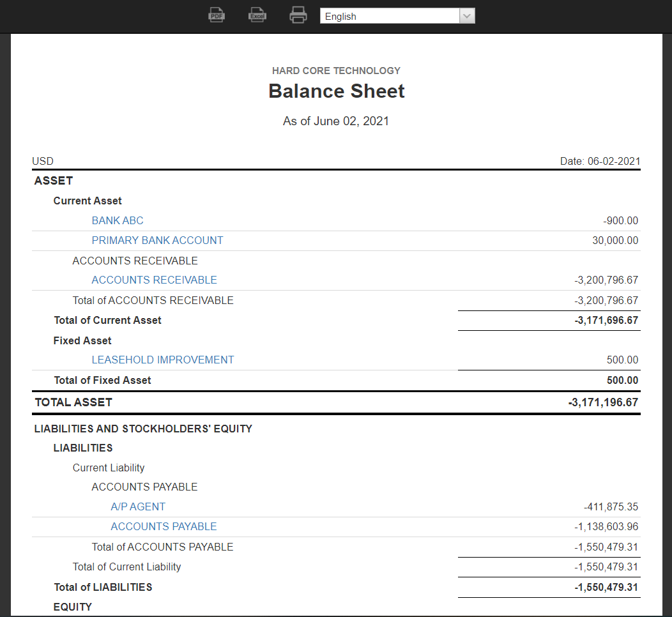Click the Total of LIABILITIES row label
This screenshot has width=672, height=617.
103,587
